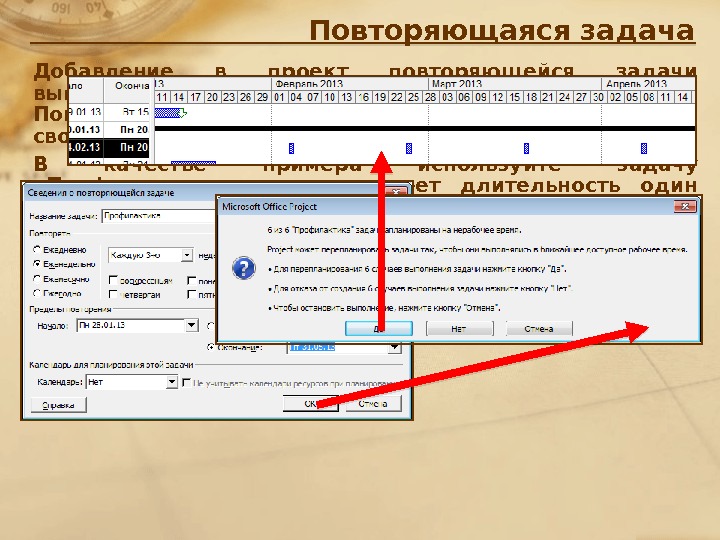The width and height of the screenshot is (720, 540).
Task: Click Отмена in recurring task dialog
Action: 373,404
